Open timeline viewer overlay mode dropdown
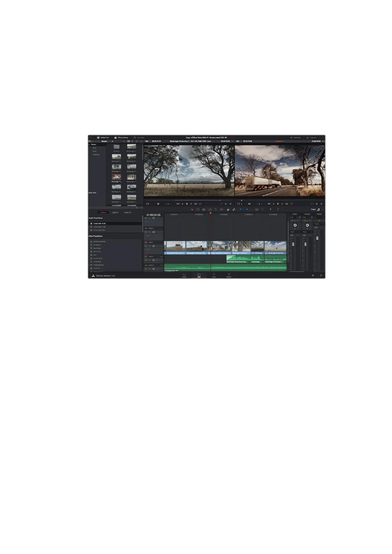Screen dimensions: 392x554 240,204
